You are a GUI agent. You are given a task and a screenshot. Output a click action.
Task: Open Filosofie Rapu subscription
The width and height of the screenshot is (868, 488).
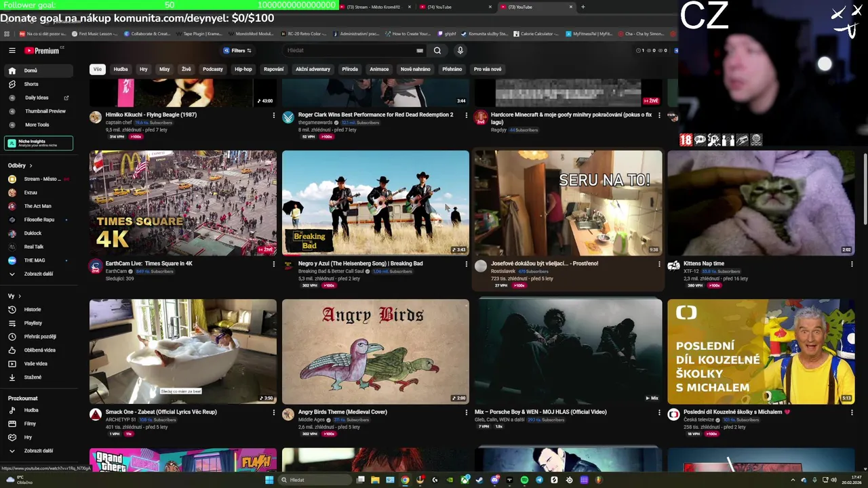pos(38,220)
